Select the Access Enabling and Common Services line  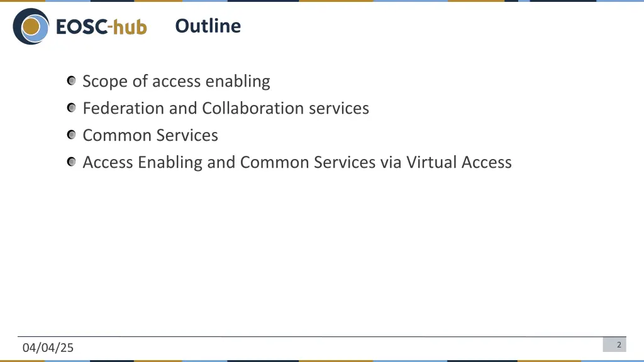(297, 163)
